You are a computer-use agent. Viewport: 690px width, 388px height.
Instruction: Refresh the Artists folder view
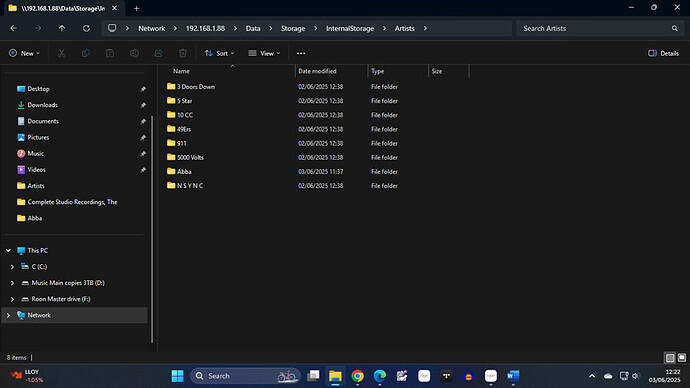pyautogui.click(x=86, y=28)
